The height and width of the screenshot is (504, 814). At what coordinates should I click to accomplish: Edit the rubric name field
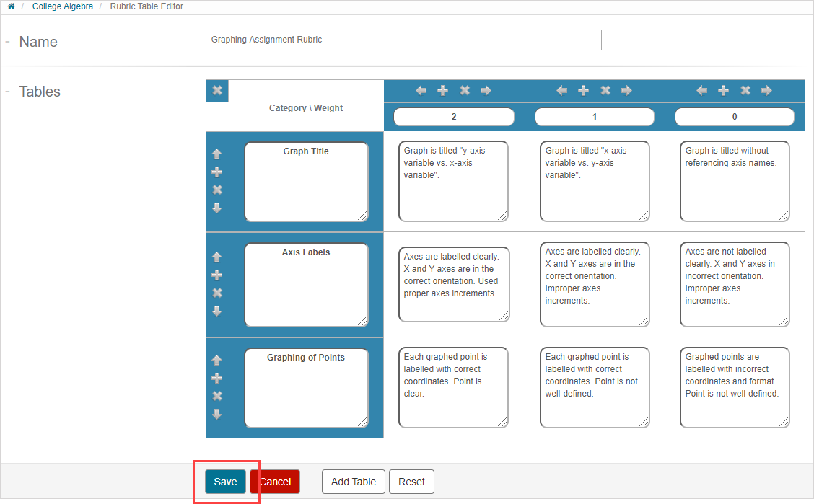point(403,40)
